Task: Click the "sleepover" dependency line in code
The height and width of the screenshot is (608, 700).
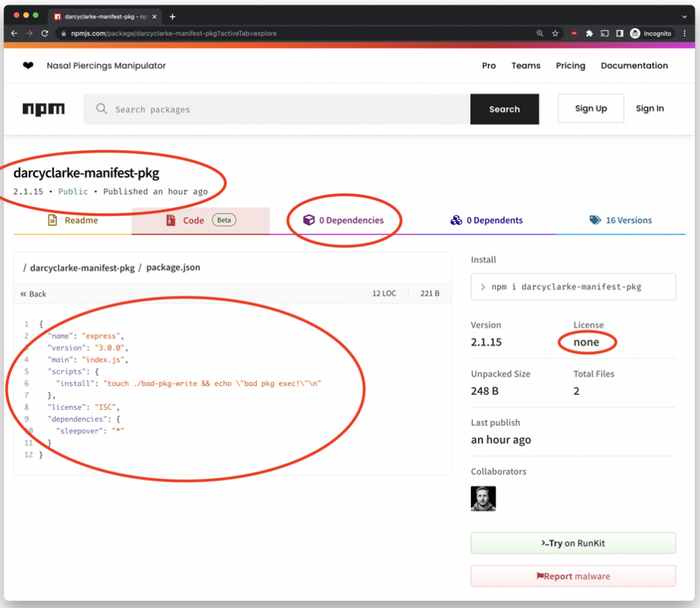Action: click(x=90, y=431)
